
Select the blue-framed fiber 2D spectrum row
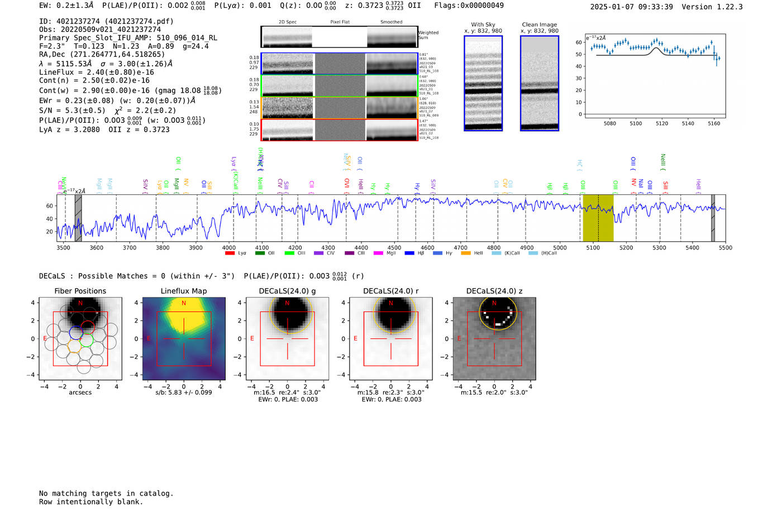(x=339, y=64)
